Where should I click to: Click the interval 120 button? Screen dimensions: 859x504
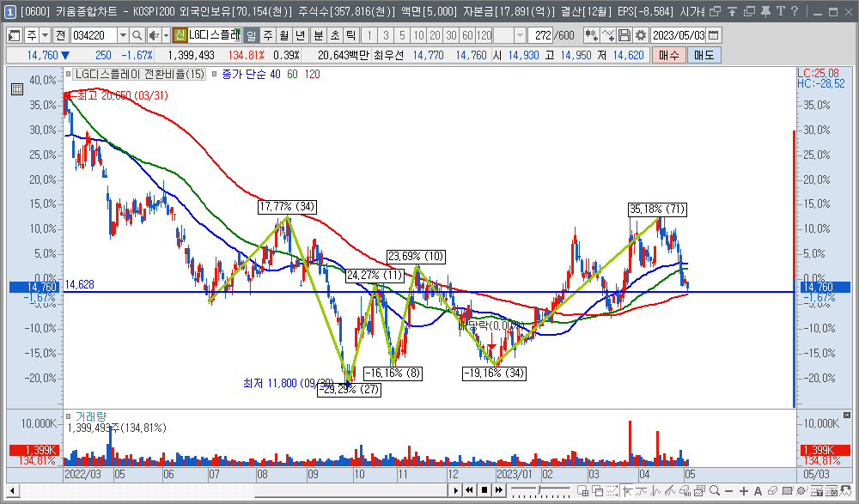tap(484, 35)
